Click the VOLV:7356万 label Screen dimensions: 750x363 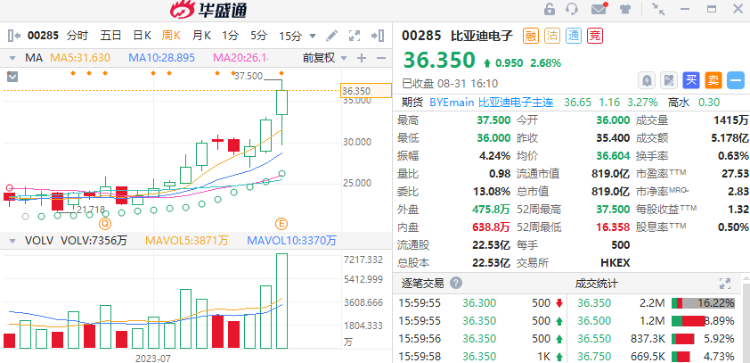94,241
